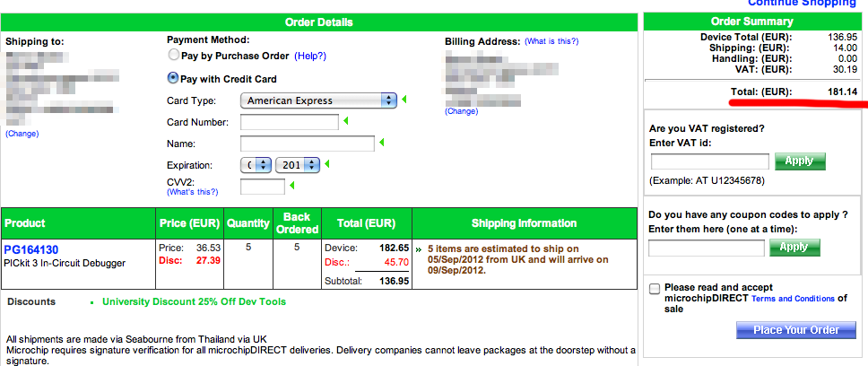The height and width of the screenshot is (366, 868).
Task: Open the expiration month dropdown
Action: [x=256, y=165]
